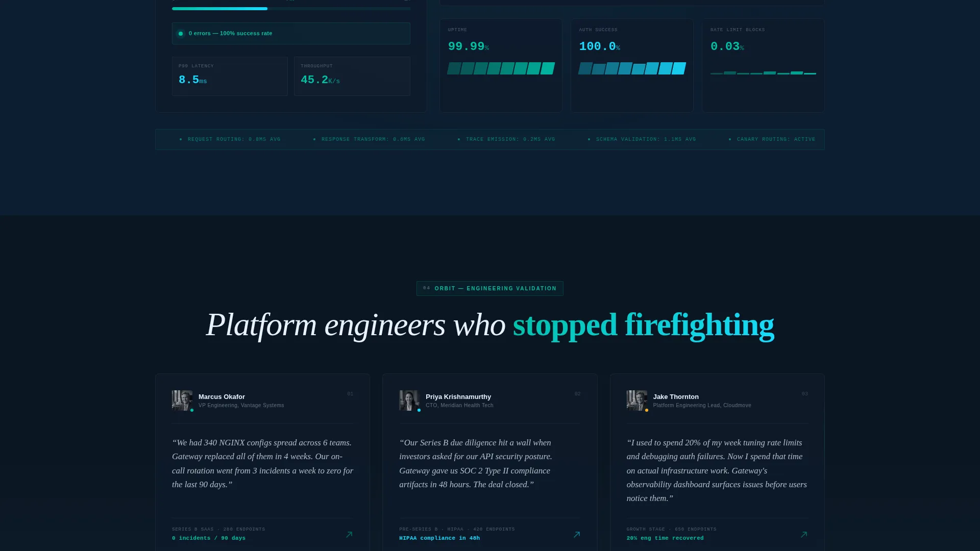The image size is (980, 551).
Task: Click 'Series B SaaS · 280 endpoints' label
Action: [x=218, y=530]
